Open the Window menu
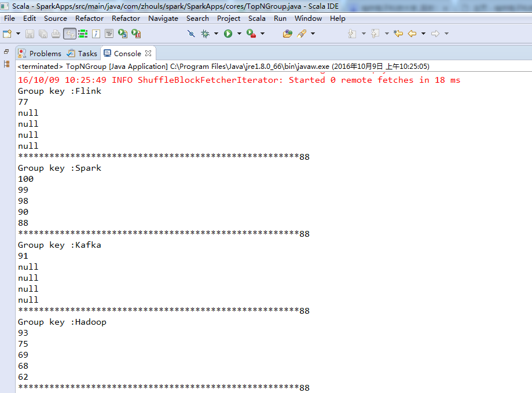This screenshot has width=532, height=393. 308,19
